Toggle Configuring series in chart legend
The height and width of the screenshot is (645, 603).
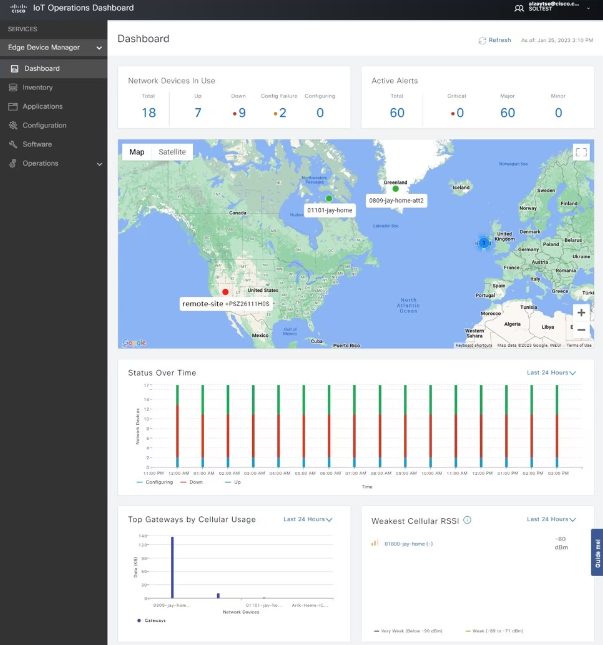click(155, 482)
